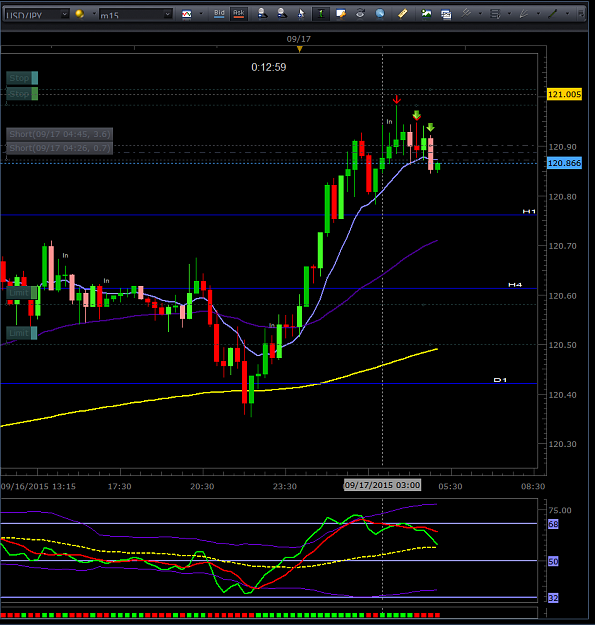595x625 pixels.
Task: Toggle the Ask price mode
Action: (239, 14)
